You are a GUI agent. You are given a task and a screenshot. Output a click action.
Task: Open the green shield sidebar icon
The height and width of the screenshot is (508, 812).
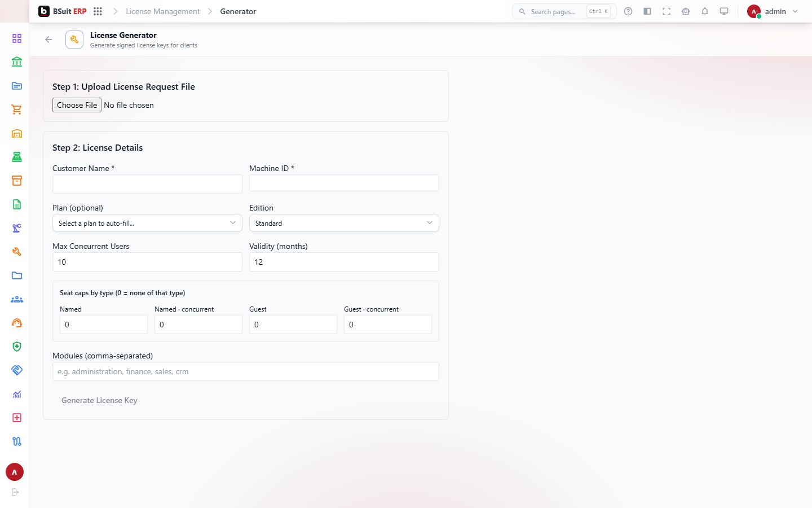pos(17,347)
